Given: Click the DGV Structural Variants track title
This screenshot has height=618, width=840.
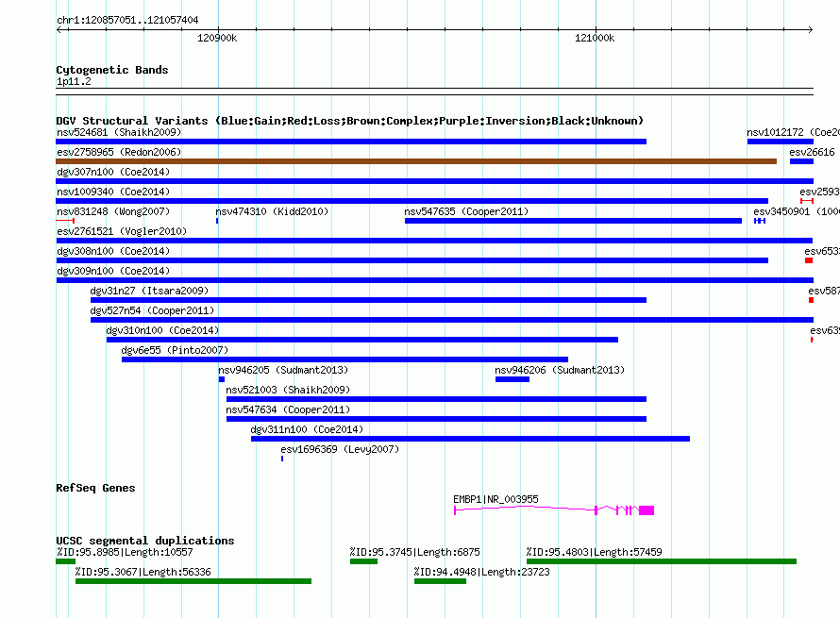Looking at the screenshot, I should click(349, 121).
